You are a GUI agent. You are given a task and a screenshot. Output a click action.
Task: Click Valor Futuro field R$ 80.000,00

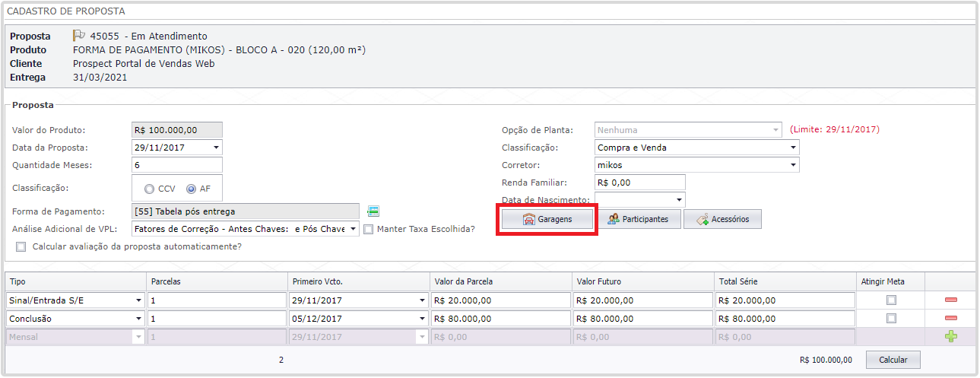(643, 319)
